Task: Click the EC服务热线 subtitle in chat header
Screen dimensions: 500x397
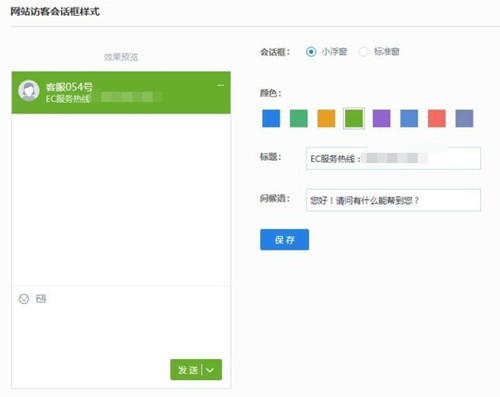Action: (x=68, y=99)
